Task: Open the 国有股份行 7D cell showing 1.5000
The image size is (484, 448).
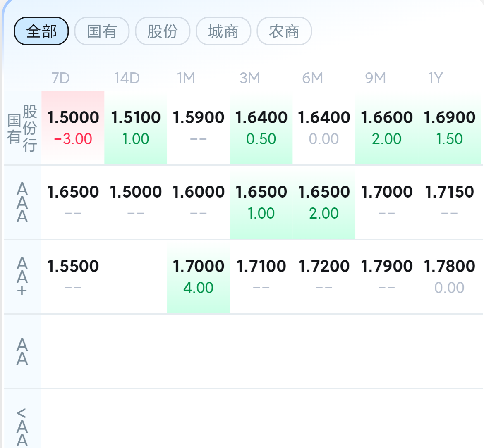Action: point(73,128)
